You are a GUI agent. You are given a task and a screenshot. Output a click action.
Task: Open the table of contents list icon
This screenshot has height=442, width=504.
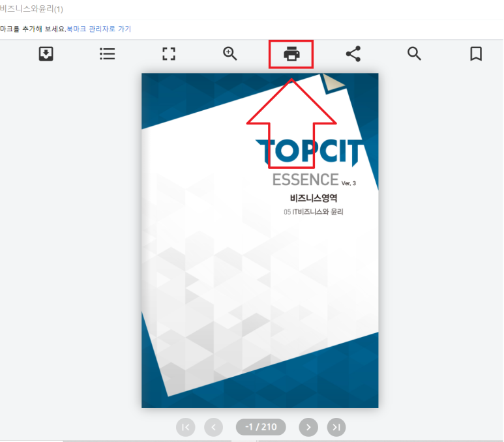108,53
